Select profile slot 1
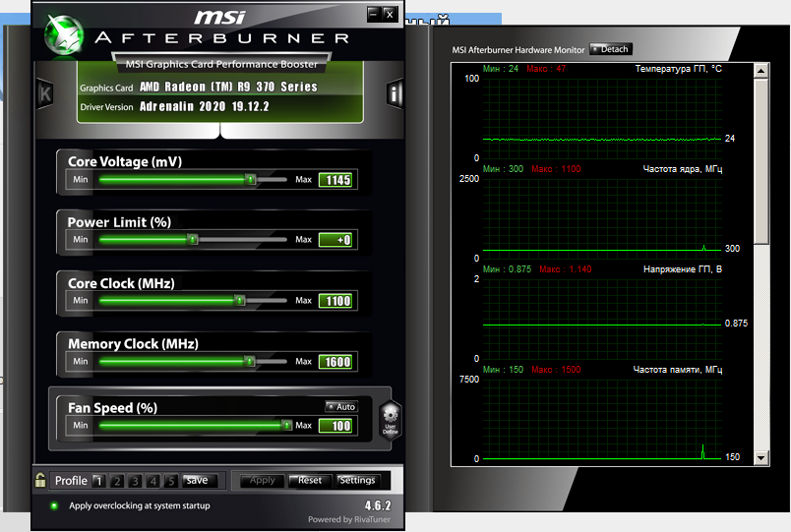Screen dimensions: 791x532 pyautogui.click(x=98, y=481)
